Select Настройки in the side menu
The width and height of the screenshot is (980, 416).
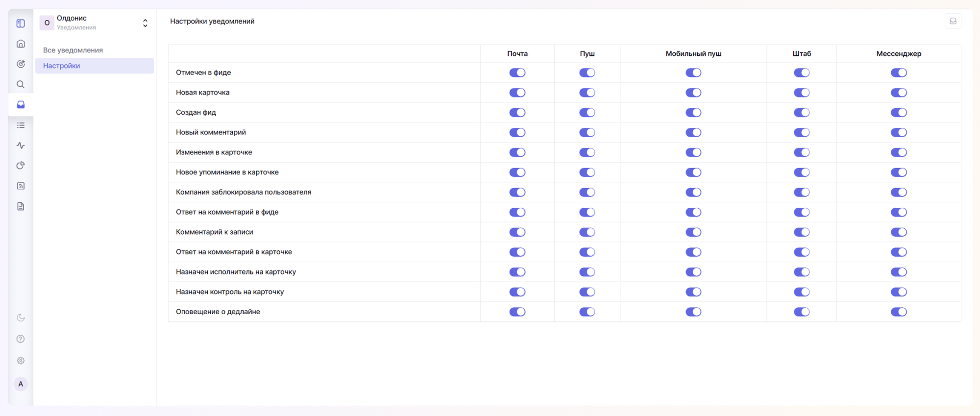click(x=62, y=66)
